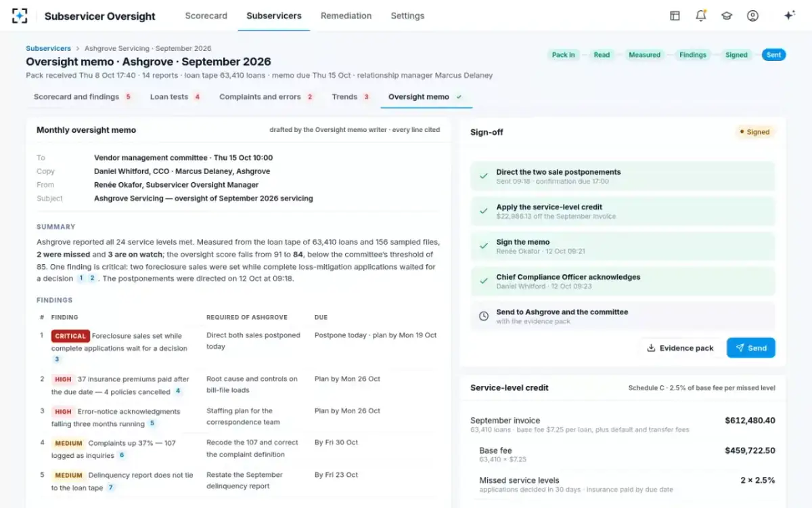Open the notifications bell
The image size is (812, 508).
point(701,16)
